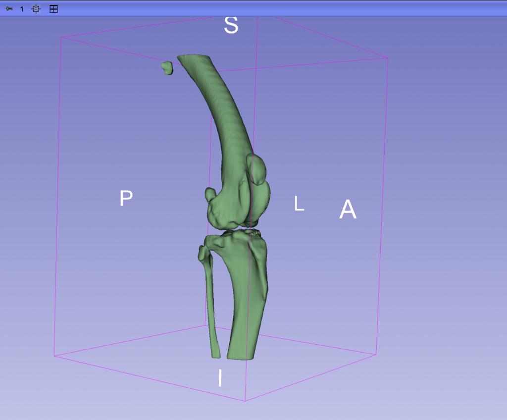Click the thin fibula bone model

[210, 298]
